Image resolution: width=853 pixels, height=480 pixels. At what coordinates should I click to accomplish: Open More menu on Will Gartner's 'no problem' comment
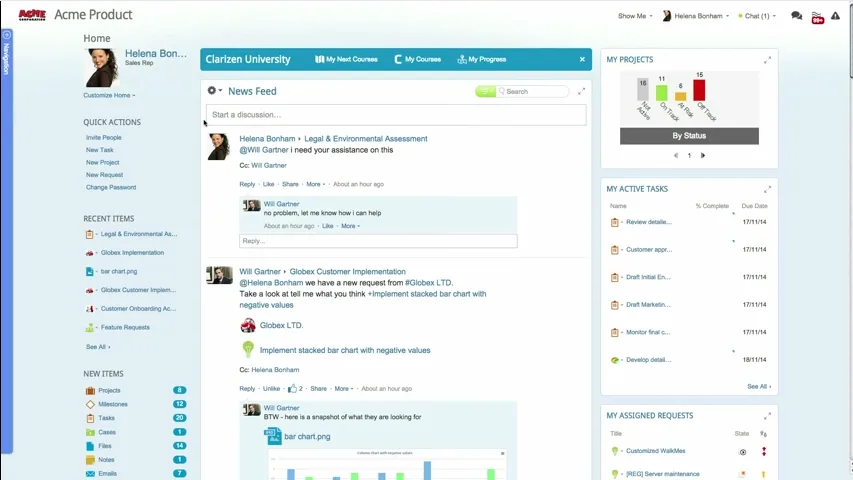(x=350, y=226)
